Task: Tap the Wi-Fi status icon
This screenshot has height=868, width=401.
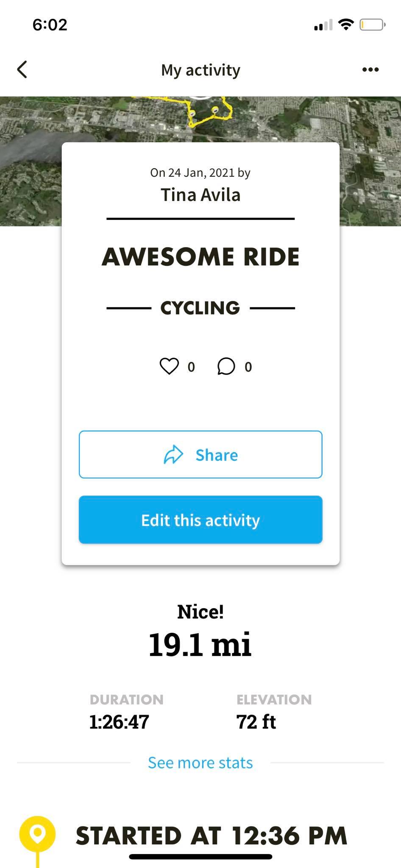Action: [x=346, y=25]
